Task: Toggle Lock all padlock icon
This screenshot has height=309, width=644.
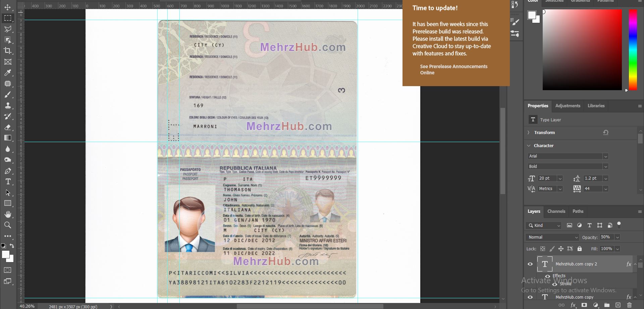Action: coord(580,249)
